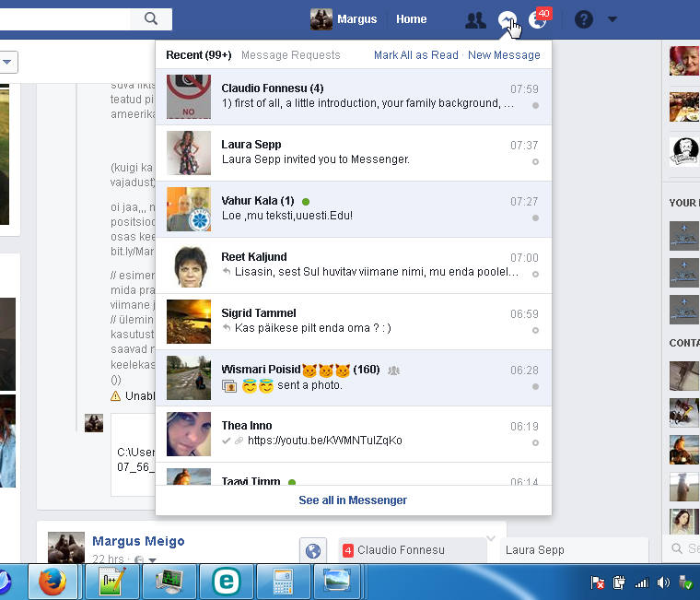Start a New Message
Image resolution: width=700 pixels, height=600 pixels.
coord(504,55)
